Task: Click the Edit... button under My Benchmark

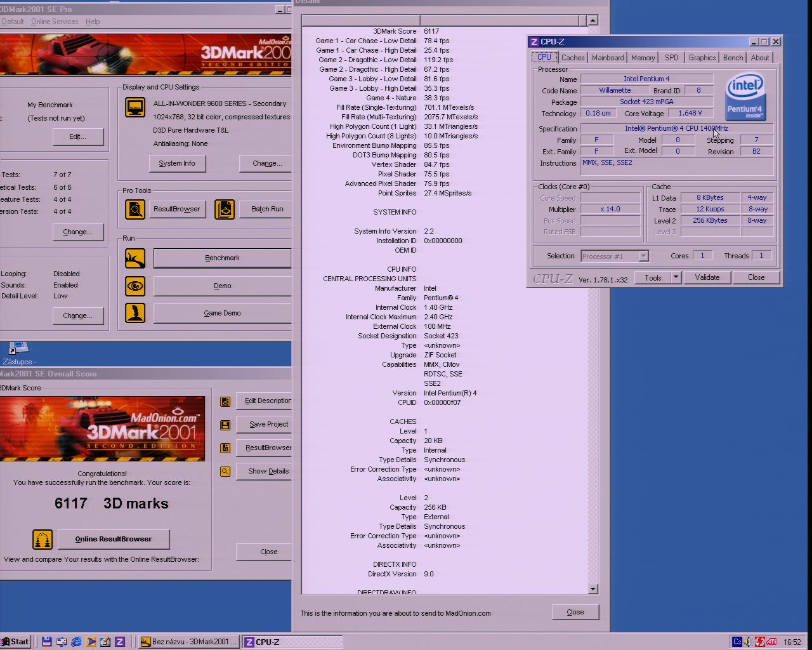Action: (77, 136)
